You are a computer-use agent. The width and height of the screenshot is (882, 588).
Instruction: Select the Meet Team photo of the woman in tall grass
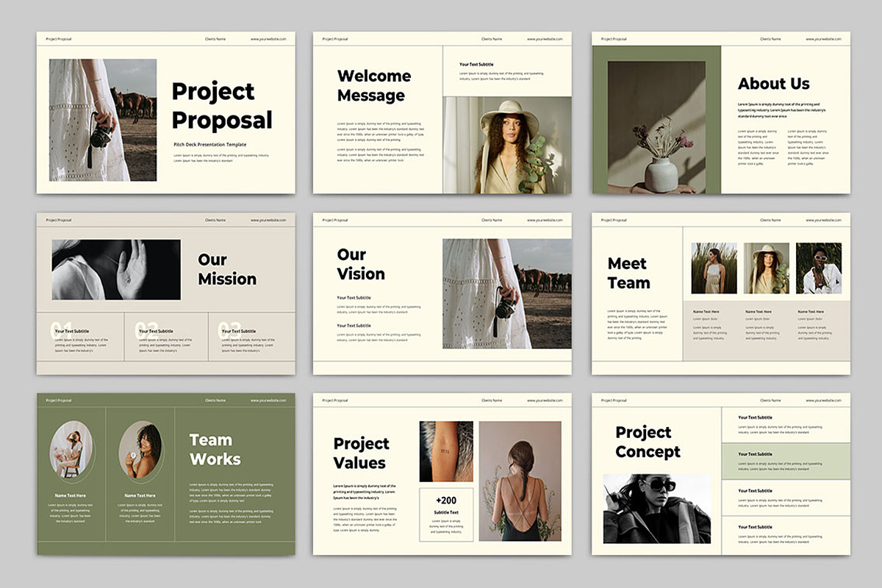(x=714, y=268)
